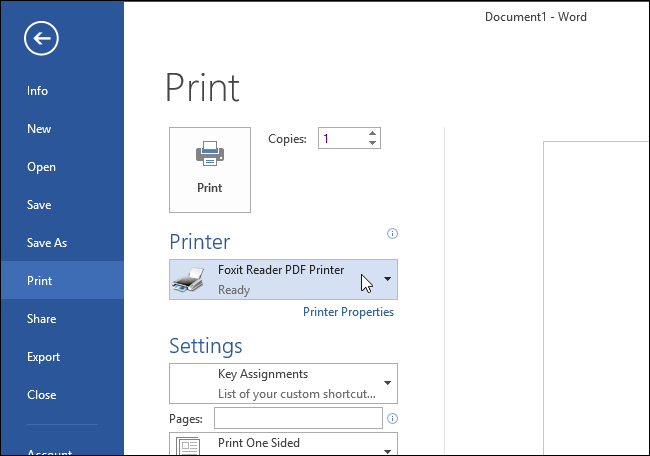Viewport: 650px width, 456px height.
Task: Click the back arrow circle icon
Action: (41, 39)
